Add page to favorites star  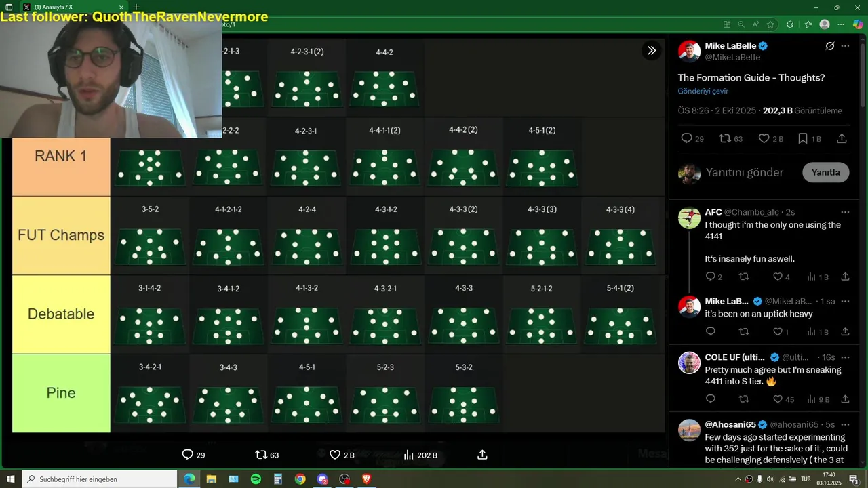(x=770, y=24)
